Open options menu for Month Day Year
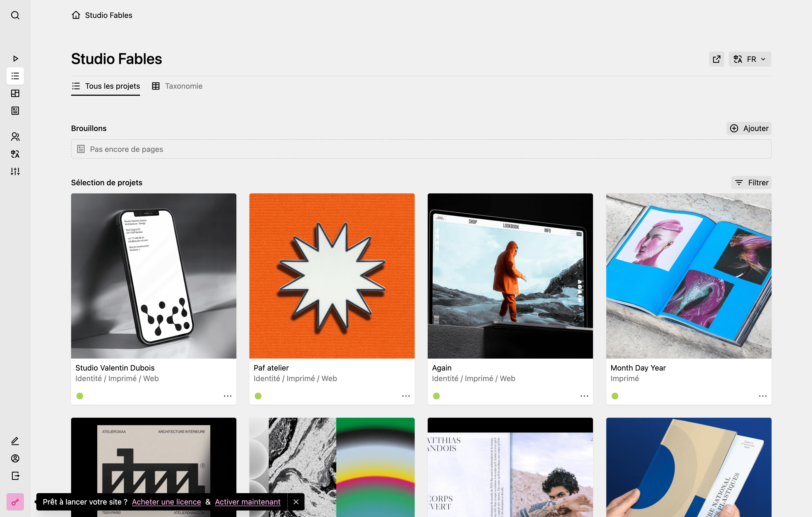This screenshot has width=812, height=517. click(x=763, y=396)
